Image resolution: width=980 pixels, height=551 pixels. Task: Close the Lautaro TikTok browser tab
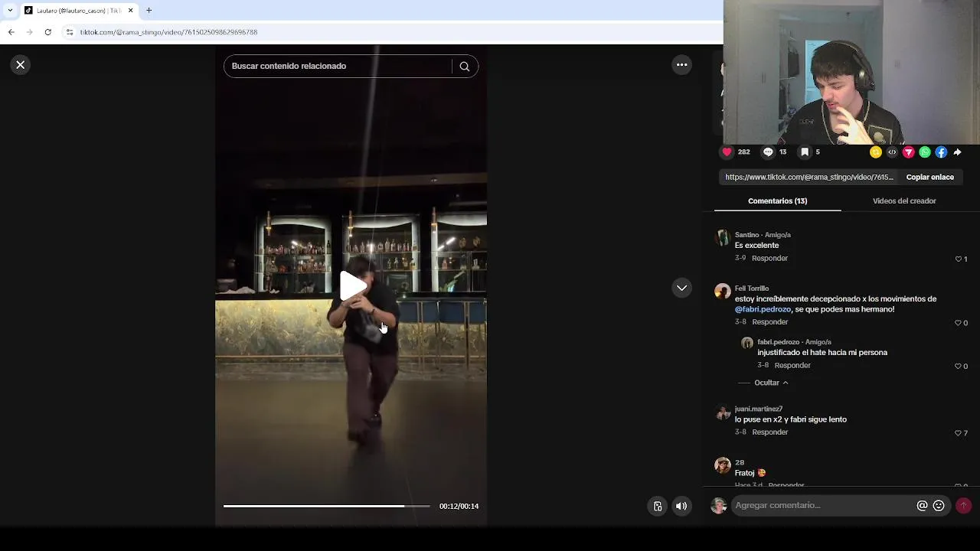pos(130,11)
